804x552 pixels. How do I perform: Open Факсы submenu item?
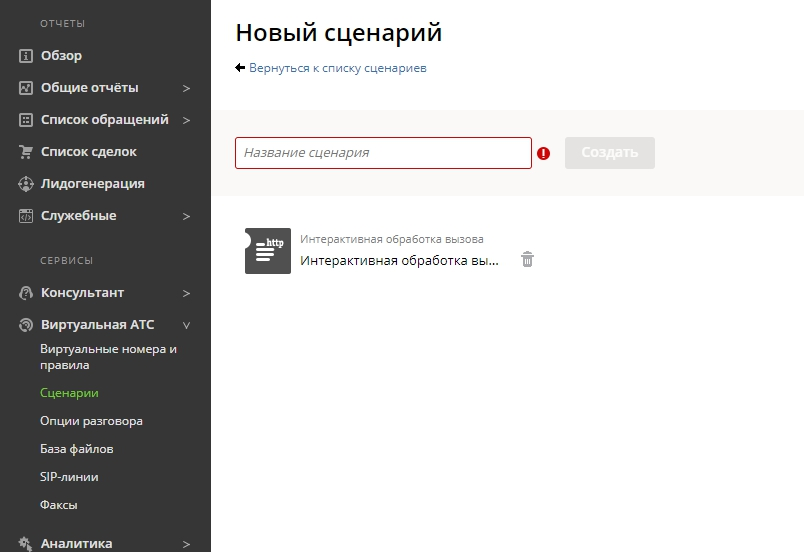(59, 505)
